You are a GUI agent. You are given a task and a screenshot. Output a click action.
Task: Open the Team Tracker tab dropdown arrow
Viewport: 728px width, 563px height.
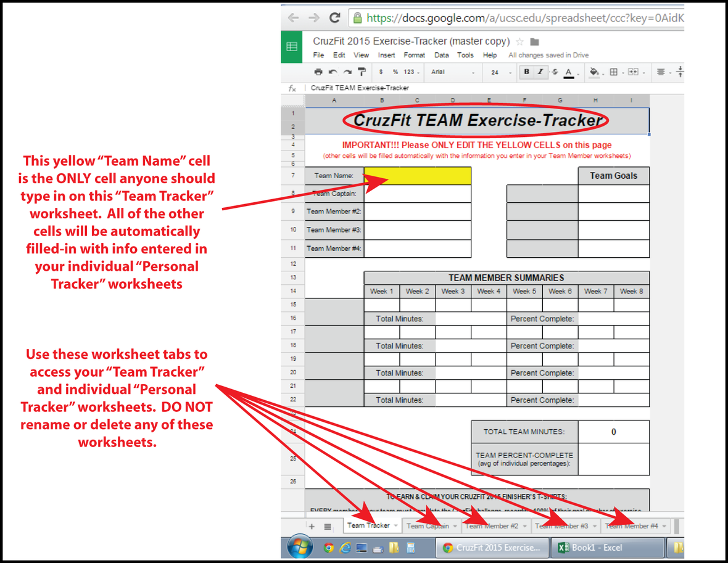click(x=395, y=525)
